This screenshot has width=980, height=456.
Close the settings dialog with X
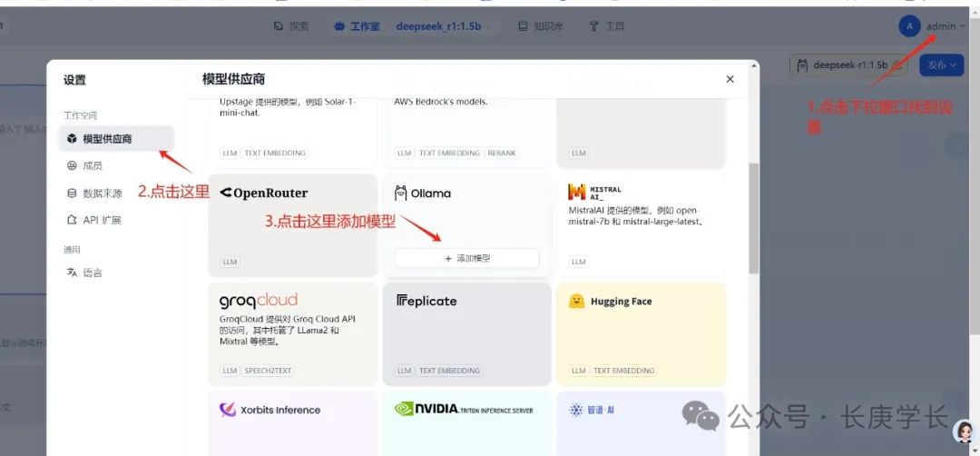click(x=730, y=79)
